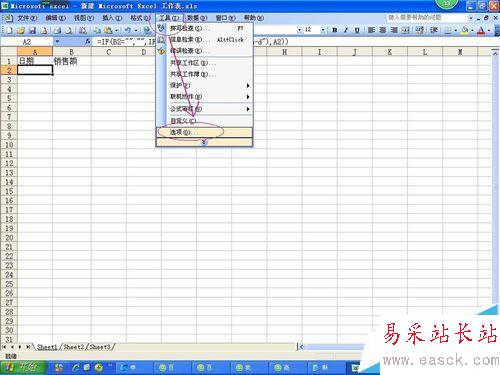The width and height of the screenshot is (500, 375).
Task: Open the Undo history dropdown arrow
Action: coord(136,30)
